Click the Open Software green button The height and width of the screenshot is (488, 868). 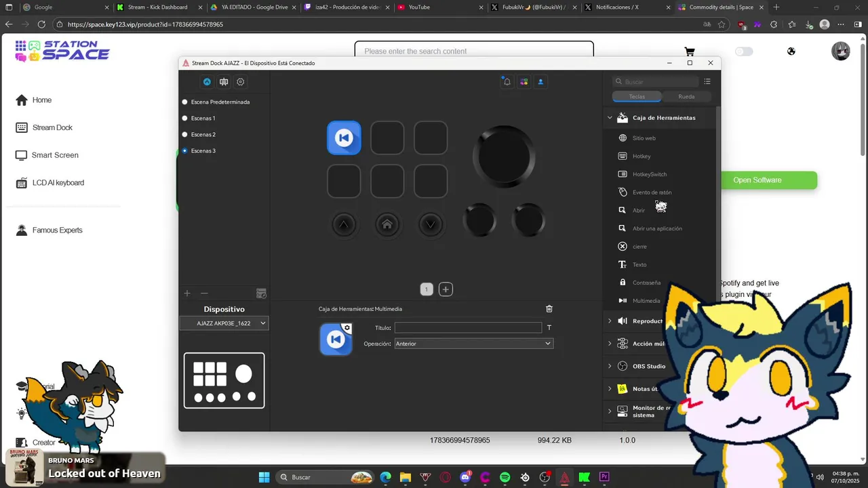757,180
